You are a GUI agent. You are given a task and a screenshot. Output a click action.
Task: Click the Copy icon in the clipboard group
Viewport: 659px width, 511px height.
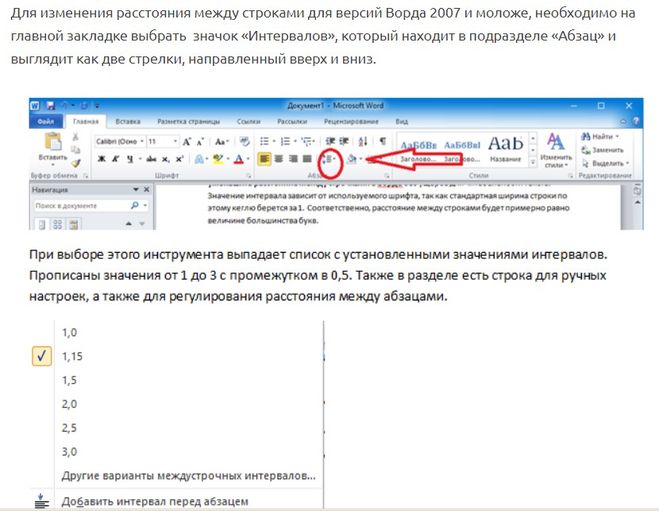76,150
